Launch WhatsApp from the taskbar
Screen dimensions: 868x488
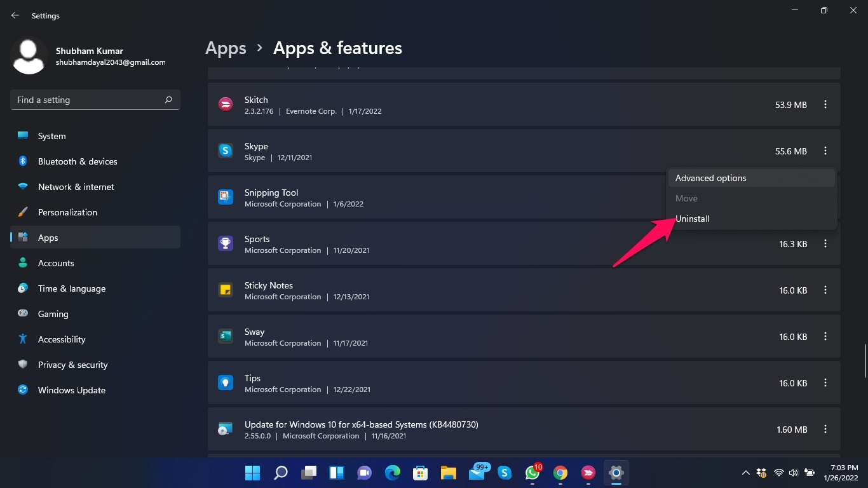tap(532, 473)
